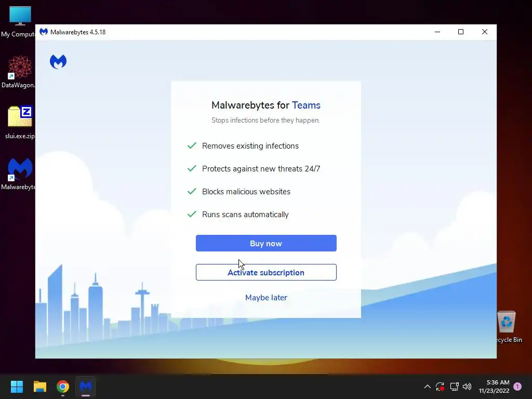Select the slui.exe.zip archive on desktop
The height and width of the screenshot is (399, 532).
(x=20, y=123)
